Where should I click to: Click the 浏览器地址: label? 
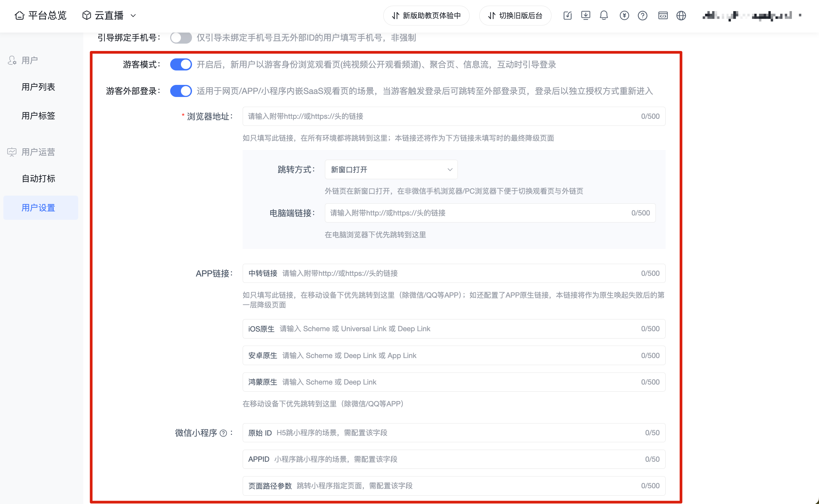[210, 116]
